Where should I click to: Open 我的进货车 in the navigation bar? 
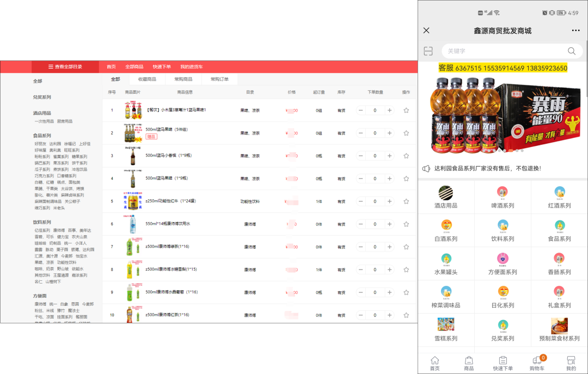[x=192, y=67]
